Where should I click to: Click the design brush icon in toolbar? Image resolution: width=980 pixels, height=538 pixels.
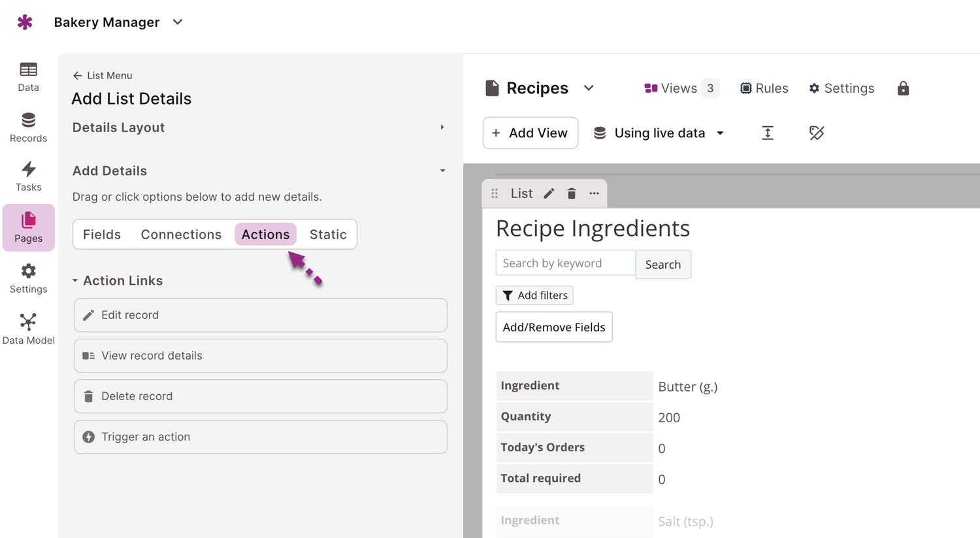point(817,133)
